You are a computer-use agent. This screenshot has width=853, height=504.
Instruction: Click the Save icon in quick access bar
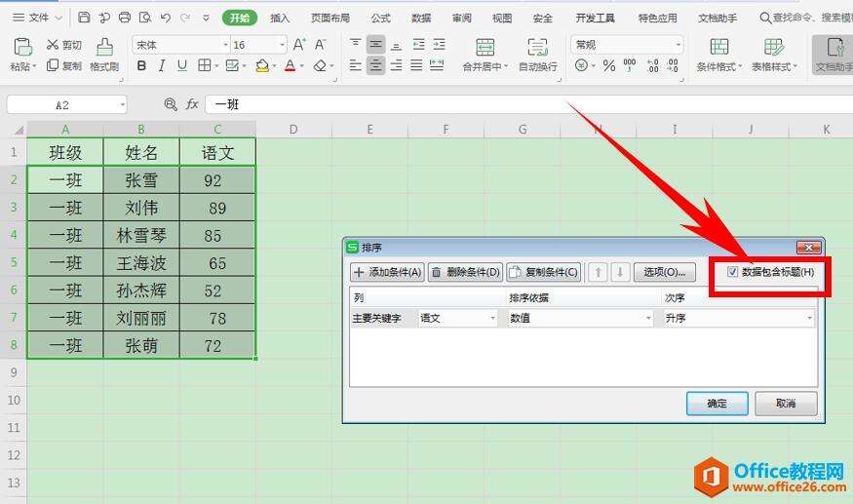84,18
